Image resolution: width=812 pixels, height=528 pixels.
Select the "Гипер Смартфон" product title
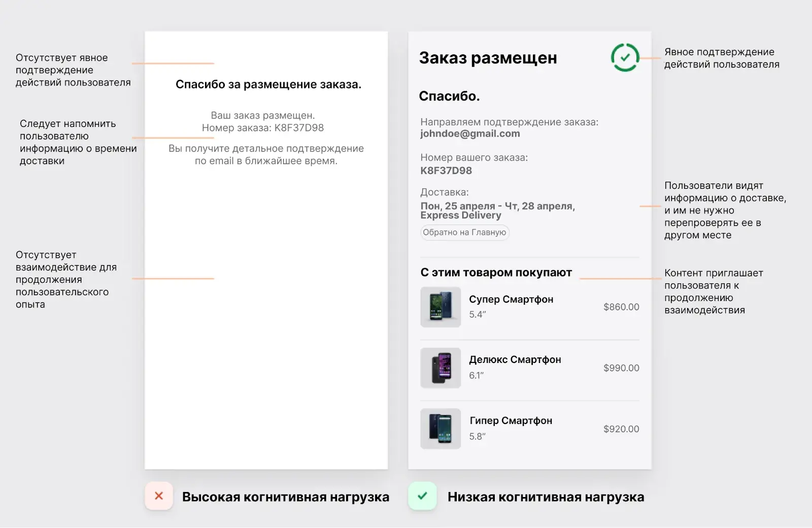[511, 421]
